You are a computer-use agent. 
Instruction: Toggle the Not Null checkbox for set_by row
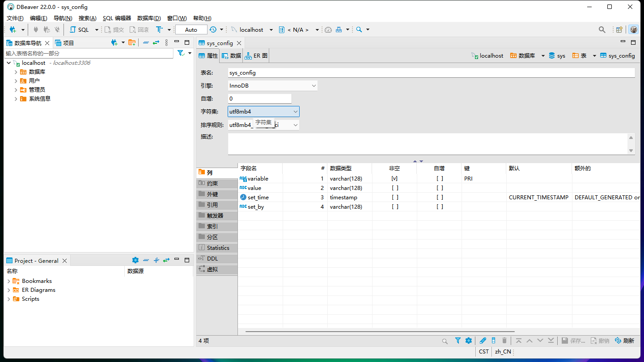coord(395,207)
